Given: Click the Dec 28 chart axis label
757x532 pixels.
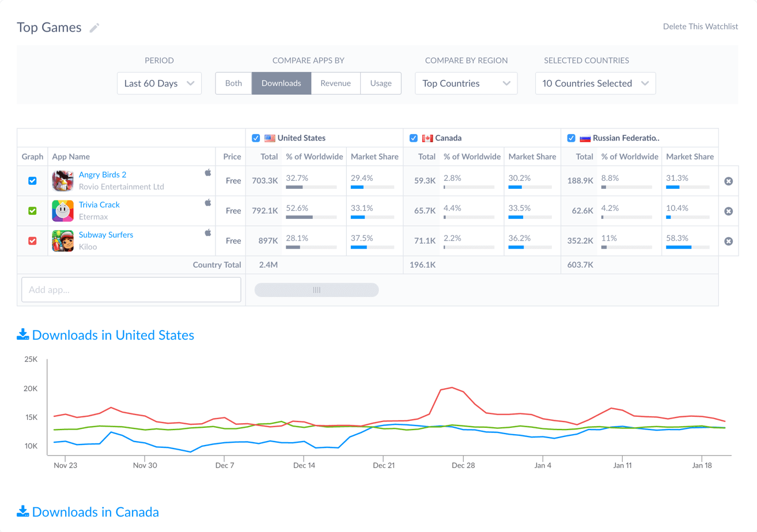Looking at the screenshot, I should 463,465.
